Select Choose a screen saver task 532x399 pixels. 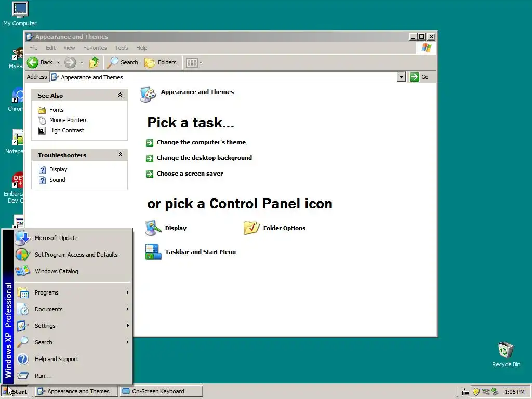(x=190, y=174)
